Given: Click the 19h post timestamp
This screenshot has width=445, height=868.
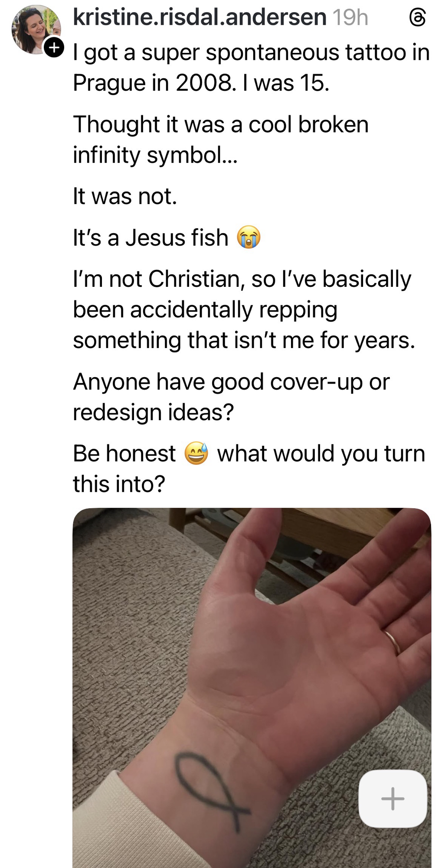Looking at the screenshot, I should pyautogui.click(x=350, y=18).
